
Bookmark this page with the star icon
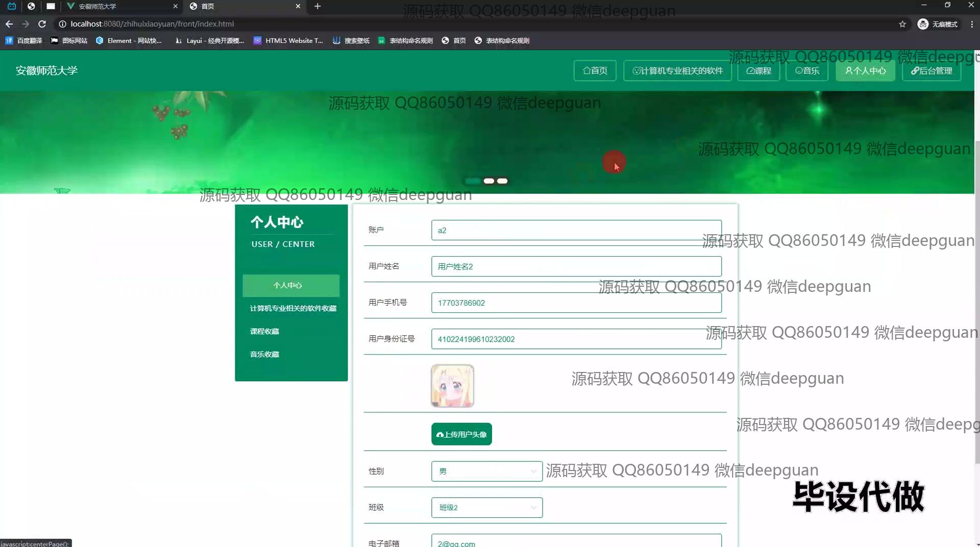(902, 24)
